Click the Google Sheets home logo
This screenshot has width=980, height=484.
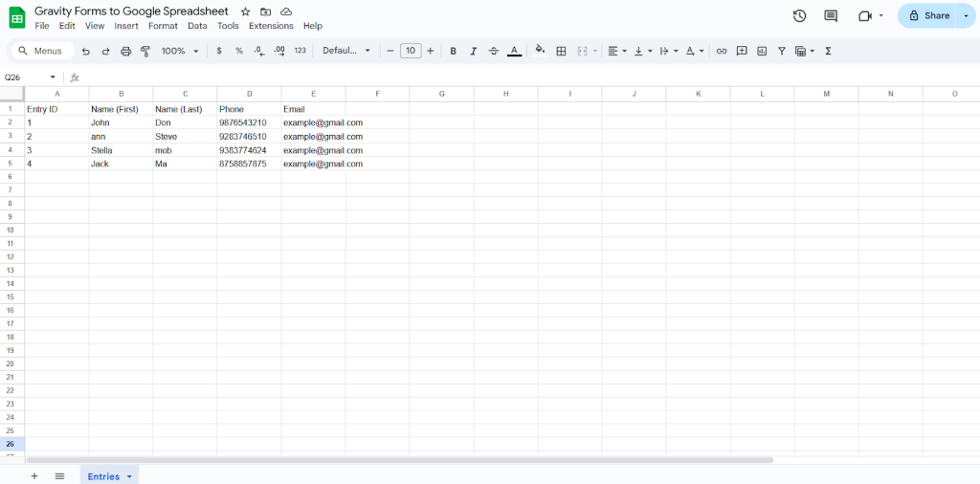coord(17,18)
